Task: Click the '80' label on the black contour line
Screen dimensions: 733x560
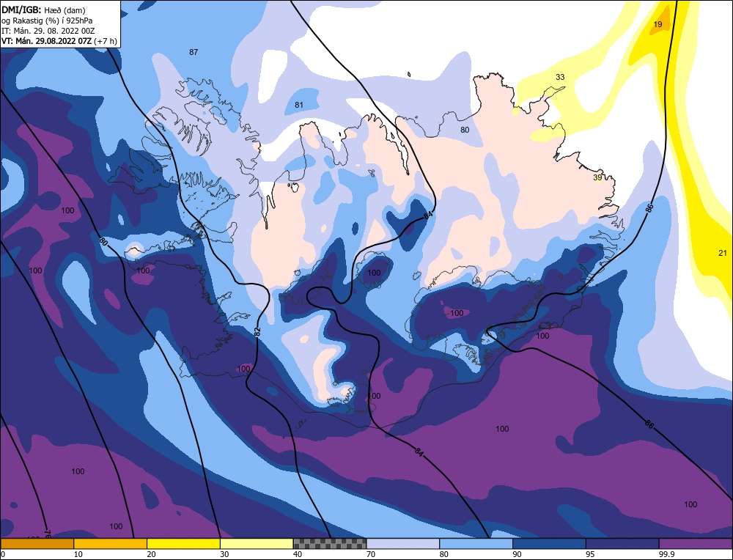Action: [x=104, y=242]
